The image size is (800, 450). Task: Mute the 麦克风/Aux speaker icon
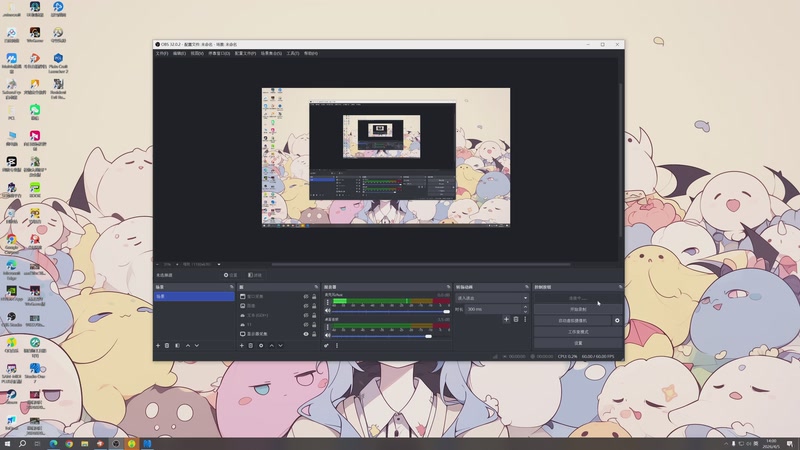click(x=328, y=311)
